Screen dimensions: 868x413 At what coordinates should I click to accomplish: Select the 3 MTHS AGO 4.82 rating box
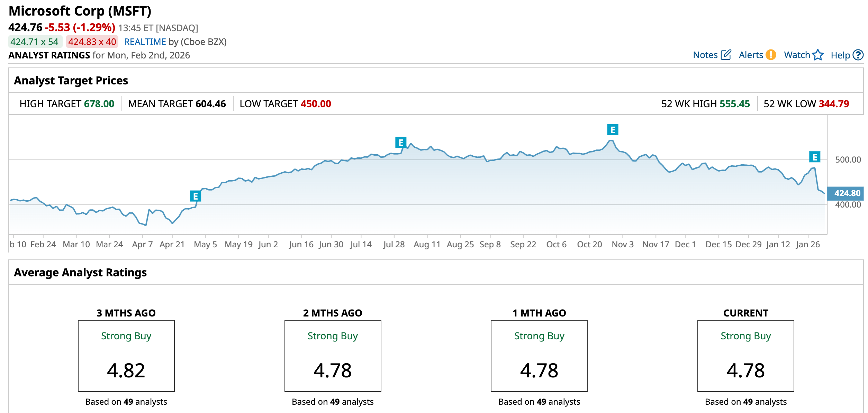click(126, 356)
